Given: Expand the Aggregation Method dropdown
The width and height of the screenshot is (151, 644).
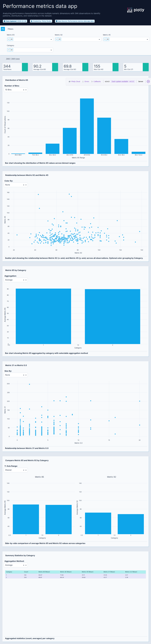Looking at the screenshot, I should click(x=26, y=565).
